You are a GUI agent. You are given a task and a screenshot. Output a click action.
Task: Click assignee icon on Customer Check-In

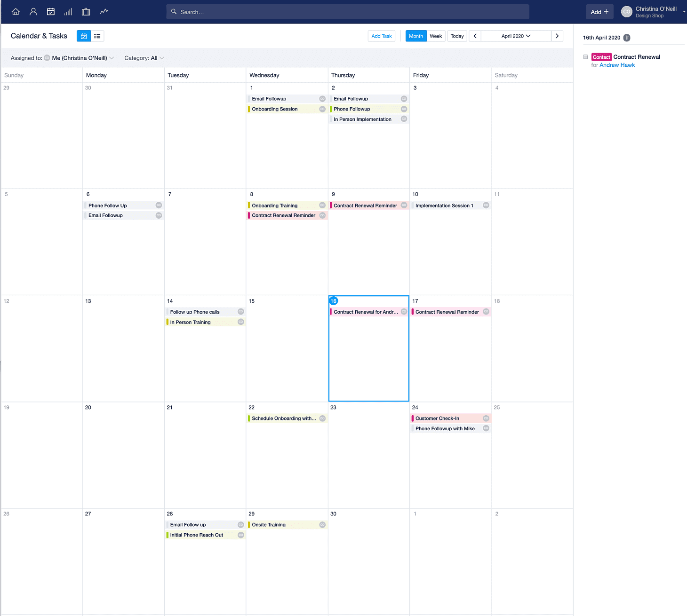486,419
